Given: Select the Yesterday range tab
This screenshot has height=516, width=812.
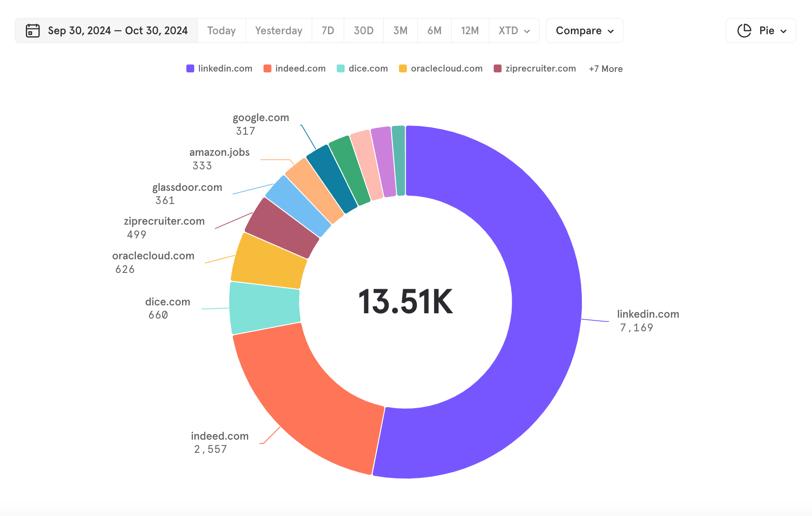Looking at the screenshot, I should [x=279, y=31].
